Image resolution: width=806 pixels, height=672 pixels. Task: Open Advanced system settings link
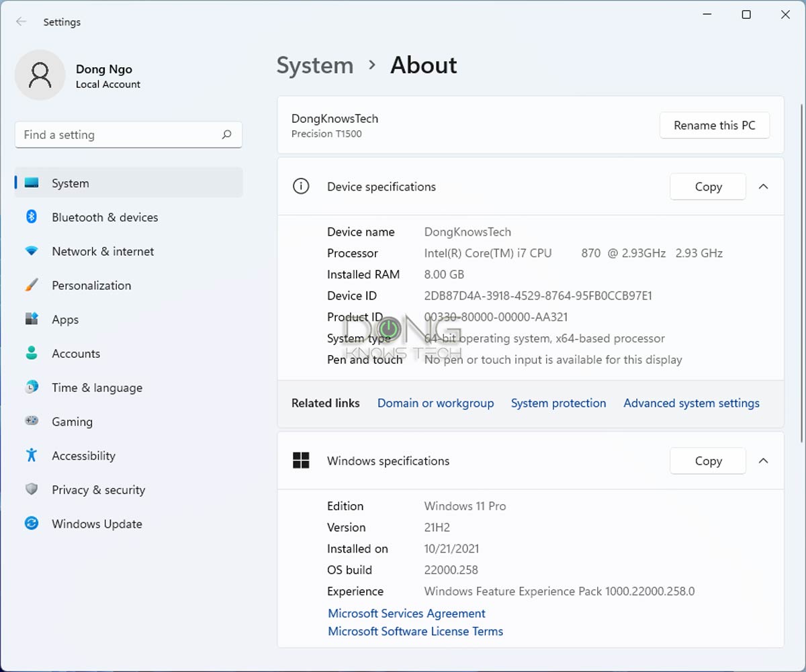[x=691, y=403]
